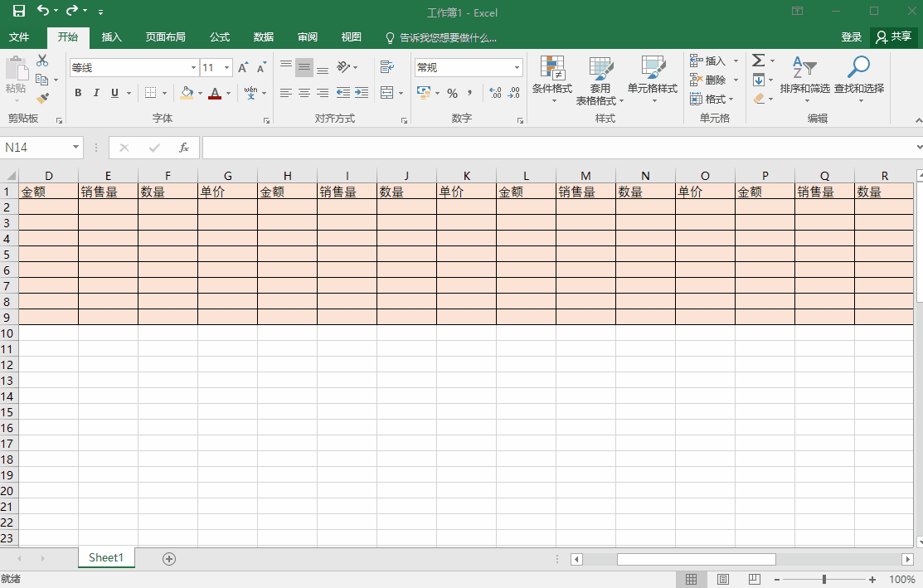Redo the last undone action
923x588 pixels.
click(72, 10)
